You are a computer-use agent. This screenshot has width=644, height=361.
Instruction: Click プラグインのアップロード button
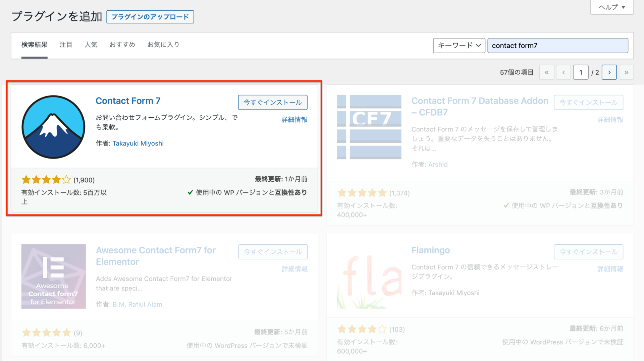(150, 17)
